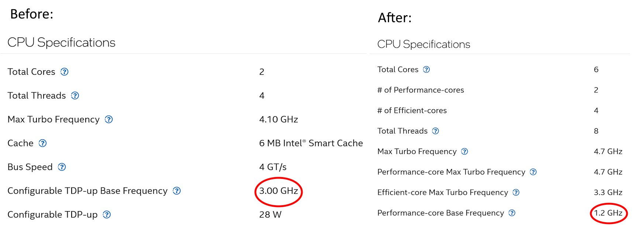Image resolution: width=644 pixels, height=227 pixels.
Task: Show help for Efficient-core Max Turbo Frequency
Action: (516, 192)
